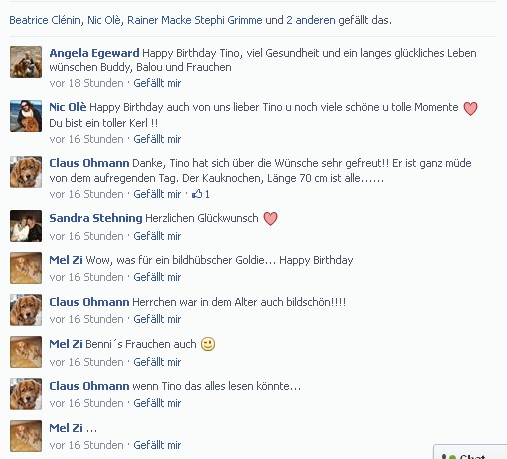
Task: Open Claus Ohmann's dog avatar on Herrchen comment
Action: click(26, 310)
